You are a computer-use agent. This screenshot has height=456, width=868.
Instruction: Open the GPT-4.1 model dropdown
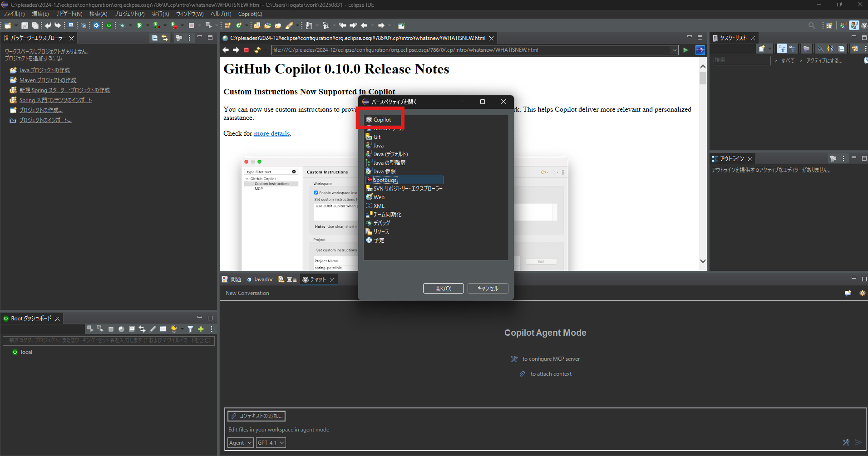(x=271, y=442)
